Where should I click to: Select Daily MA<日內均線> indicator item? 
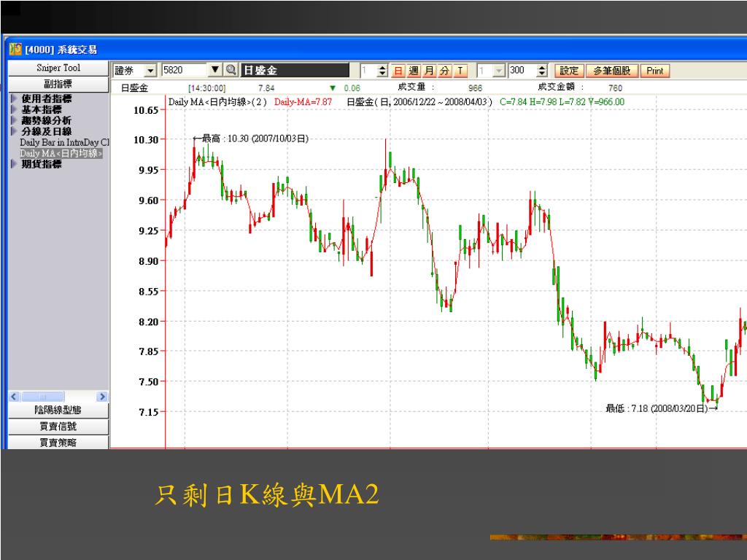(x=61, y=153)
